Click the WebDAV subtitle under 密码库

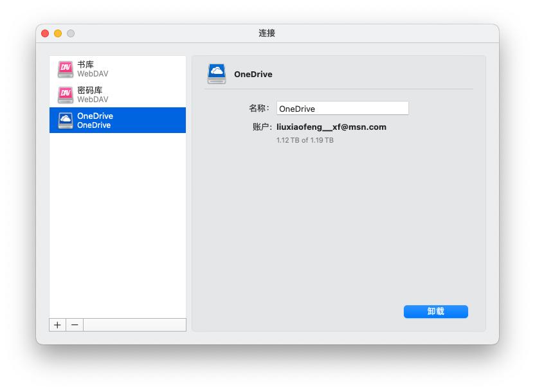point(93,100)
